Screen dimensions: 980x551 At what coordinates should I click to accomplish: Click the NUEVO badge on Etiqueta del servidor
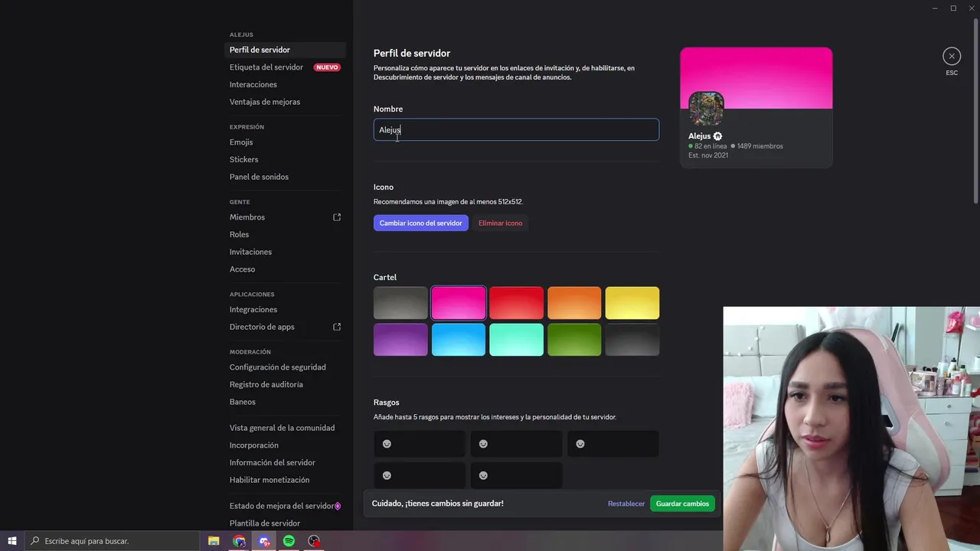tap(327, 67)
